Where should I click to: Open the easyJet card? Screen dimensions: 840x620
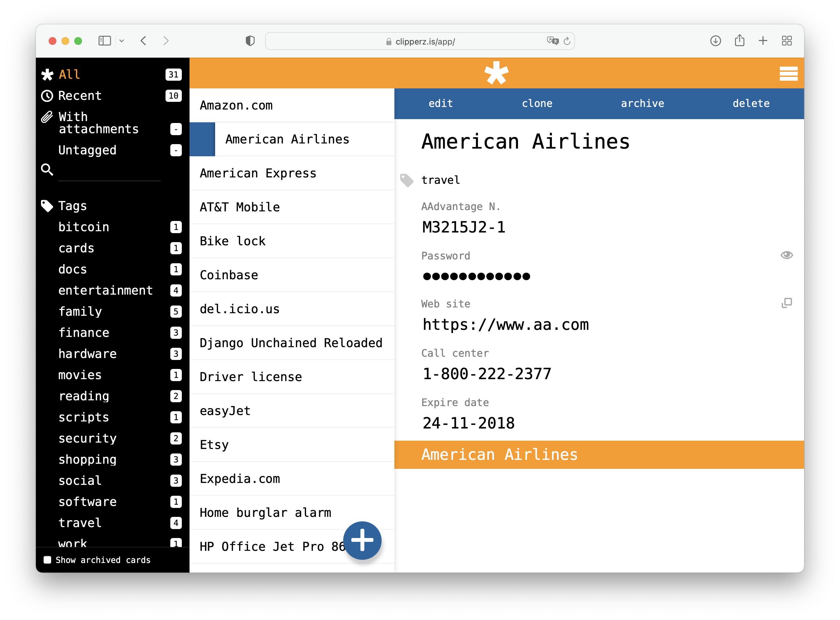point(292,411)
